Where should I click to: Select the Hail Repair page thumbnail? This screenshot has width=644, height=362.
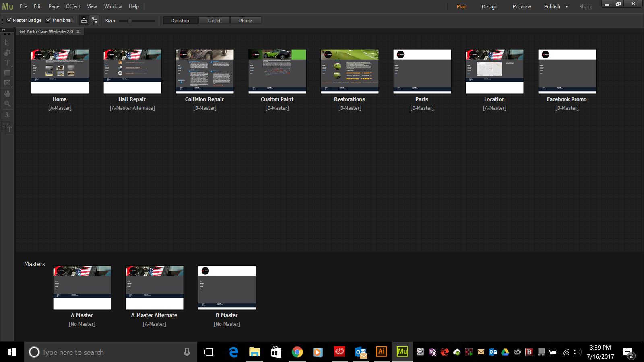pyautogui.click(x=132, y=72)
